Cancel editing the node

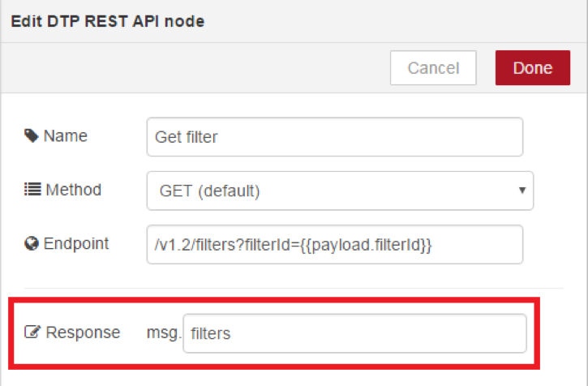click(433, 68)
